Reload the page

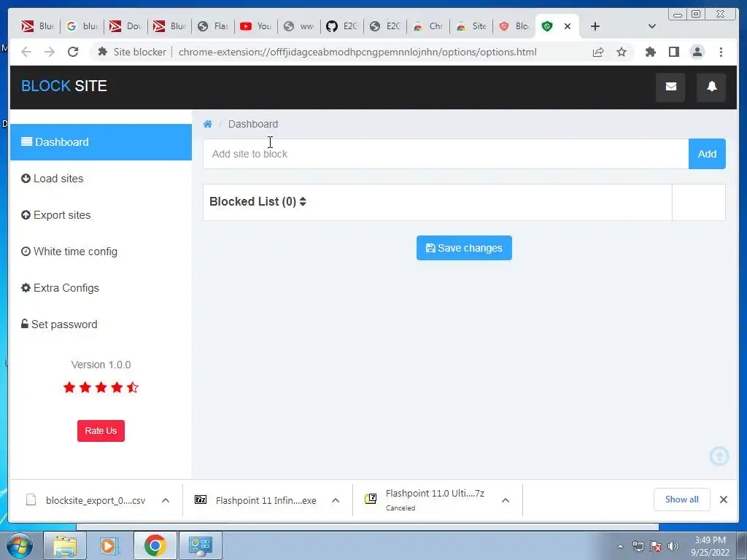pyautogui.click(x=73, y=52)
